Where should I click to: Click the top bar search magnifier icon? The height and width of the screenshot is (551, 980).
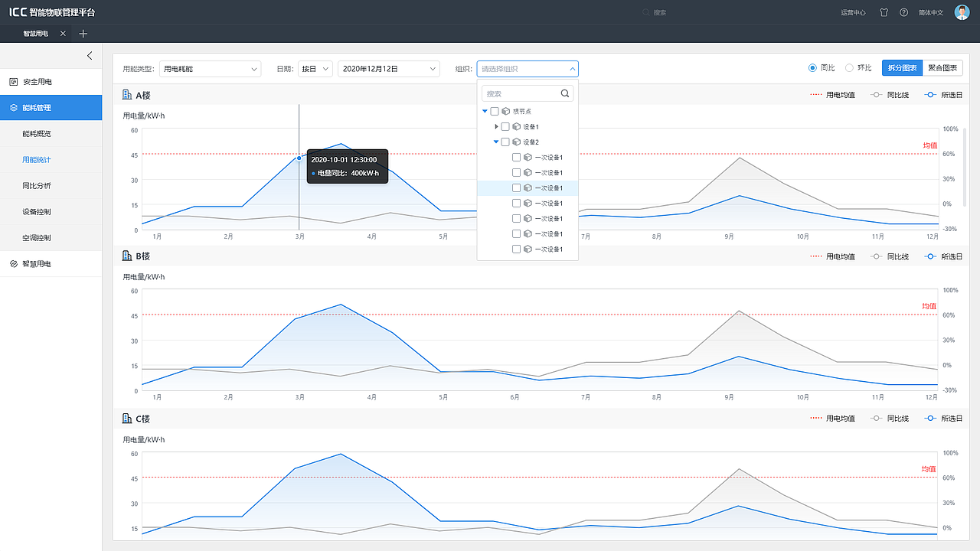pyautogui.click(x=646, y=12)
